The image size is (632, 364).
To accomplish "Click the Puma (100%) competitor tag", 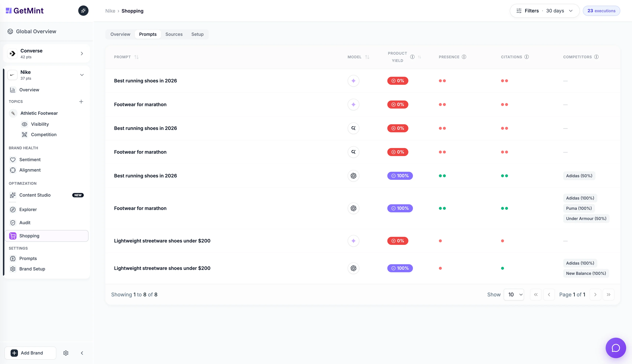I will (x=579, y=208).
